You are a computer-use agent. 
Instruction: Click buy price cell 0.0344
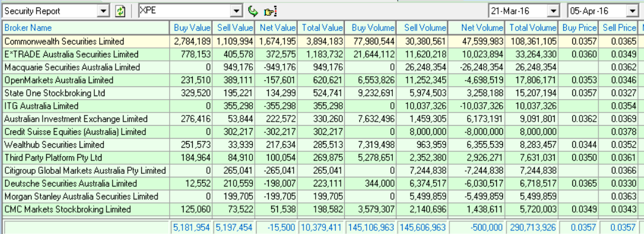point(578,145)
